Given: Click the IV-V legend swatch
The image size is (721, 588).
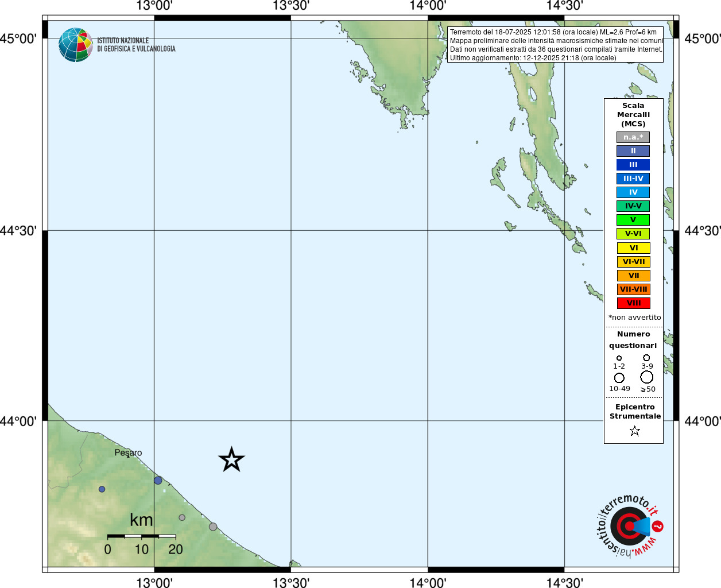Looking at the screenshot, I should click(633, 206).
